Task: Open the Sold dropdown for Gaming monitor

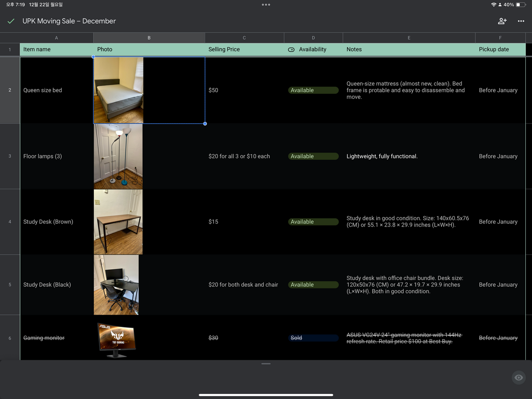Action: (313, 338)
